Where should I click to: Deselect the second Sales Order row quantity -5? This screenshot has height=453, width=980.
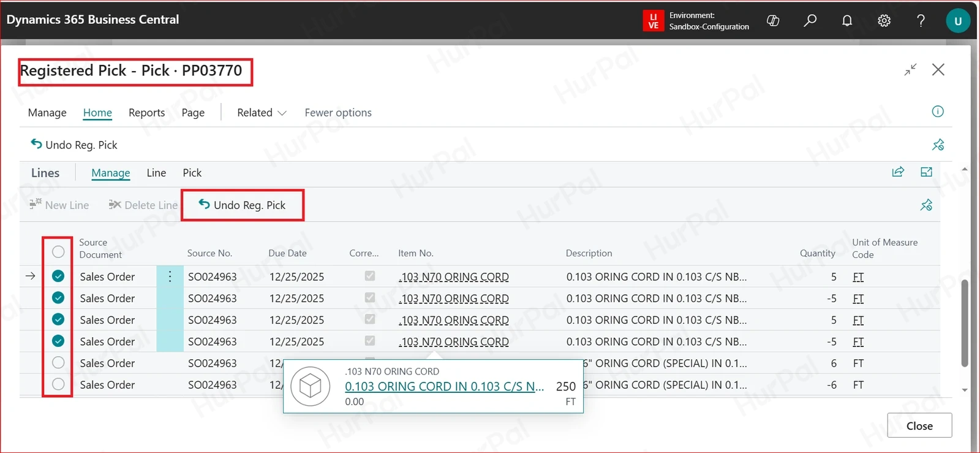click(58, 297)
